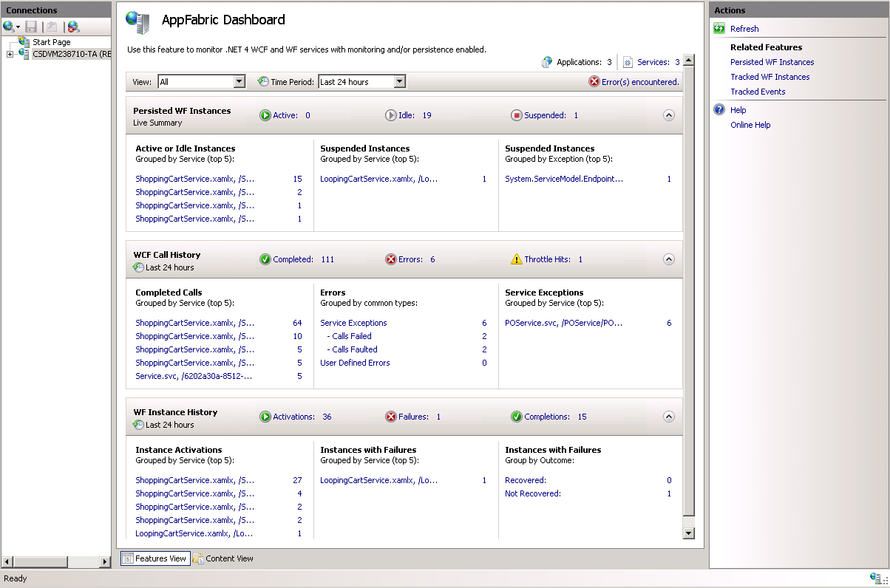Image resolution: width=890 pixels, height=588 pixels.
Task: Collapse the Persisted WF Instances section
Action: click(x=668, y=115)
